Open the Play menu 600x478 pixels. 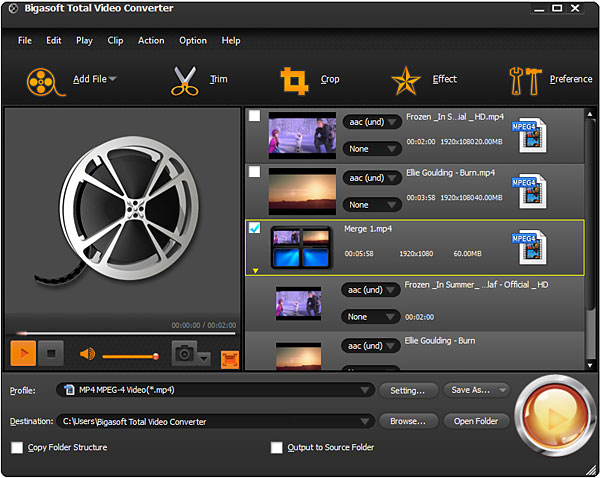84,41
